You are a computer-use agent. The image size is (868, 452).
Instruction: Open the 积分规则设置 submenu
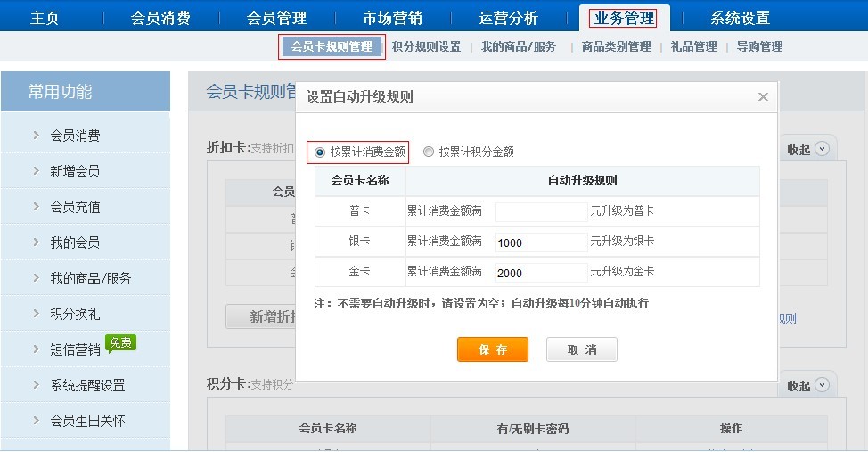coord(426,46)
